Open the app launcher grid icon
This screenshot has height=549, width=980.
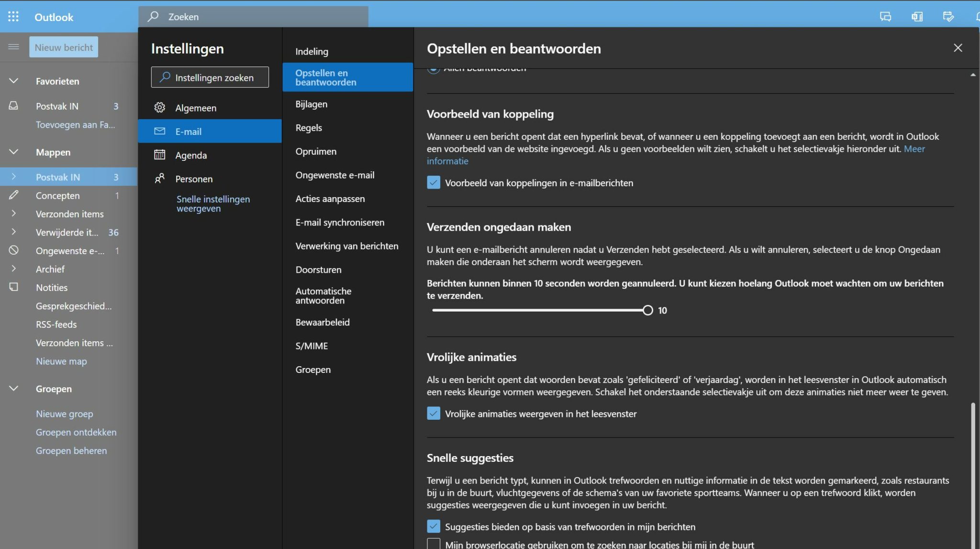[x=13, y=16]
